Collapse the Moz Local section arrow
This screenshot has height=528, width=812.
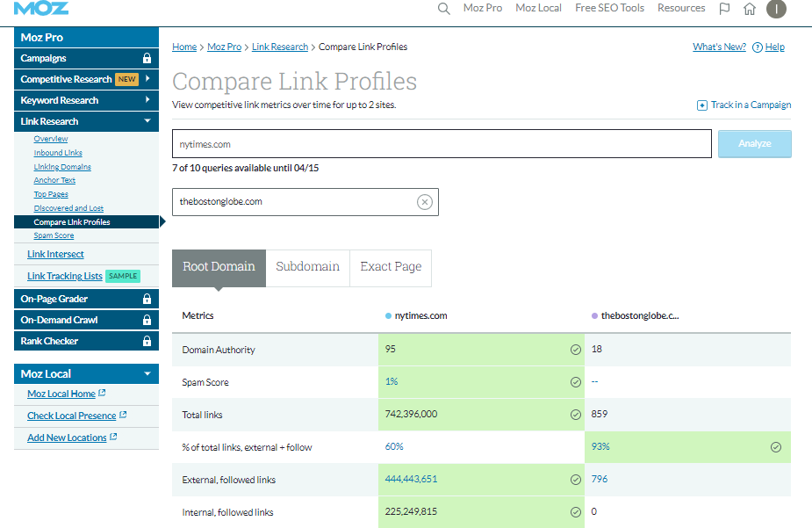[x=147, y=373]
